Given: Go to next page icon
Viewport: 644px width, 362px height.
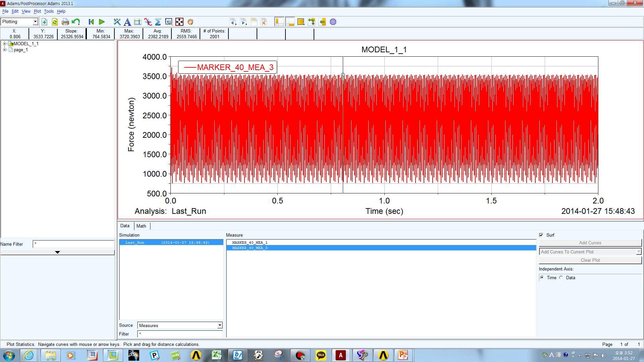Looking at the screenshot, I should point(244,22).
